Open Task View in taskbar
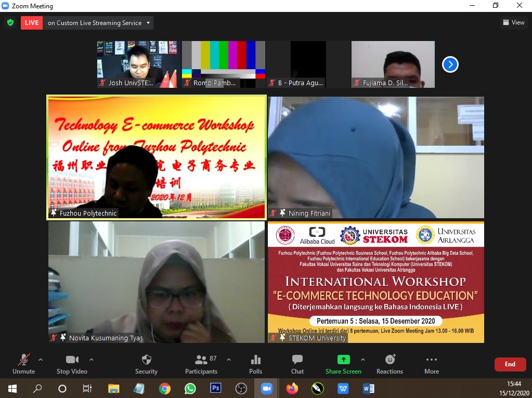This screenshot has height=398, width=532. click(87, 389)
